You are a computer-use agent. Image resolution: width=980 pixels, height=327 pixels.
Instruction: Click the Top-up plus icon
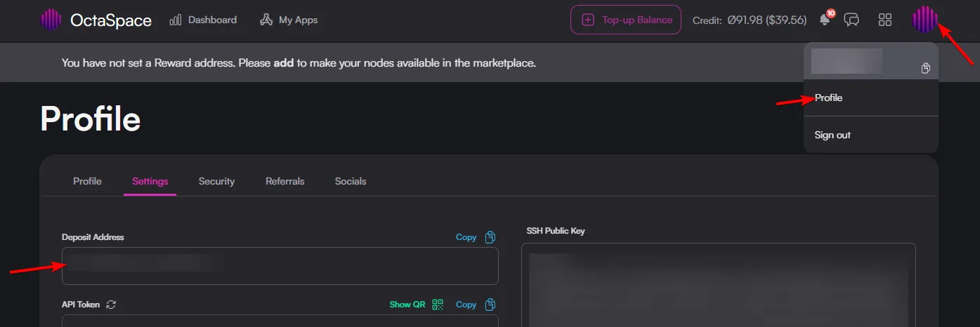click(x=589, y=20)
